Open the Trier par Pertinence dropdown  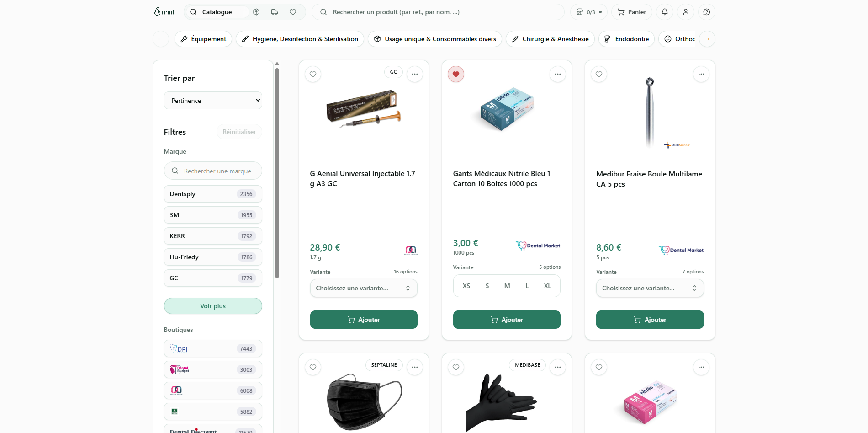pos(213,101)
